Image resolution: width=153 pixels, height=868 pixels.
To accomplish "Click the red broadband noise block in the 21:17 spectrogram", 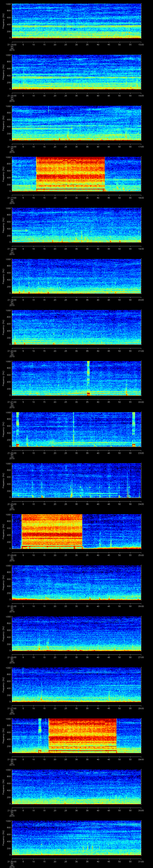I will (70, 174).
